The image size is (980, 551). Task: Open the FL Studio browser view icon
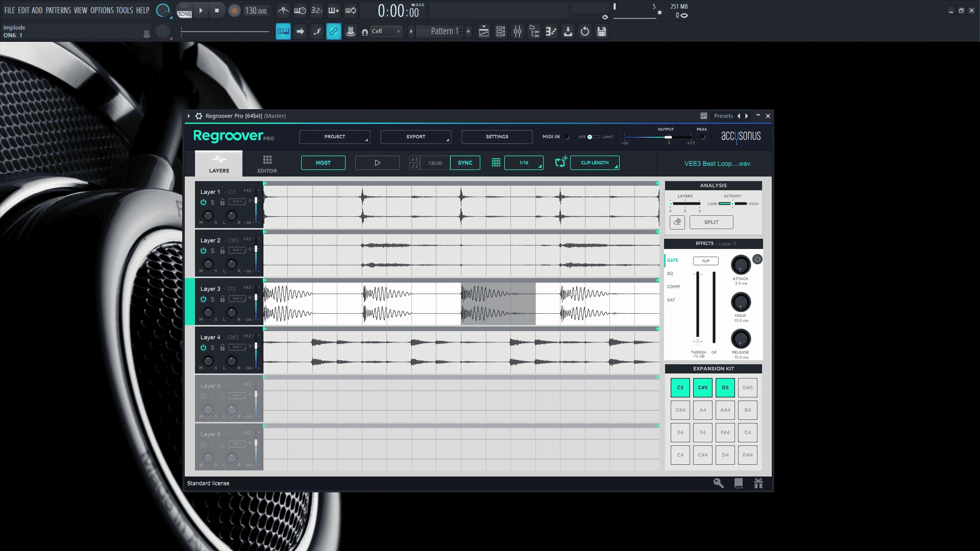(534, 32)
